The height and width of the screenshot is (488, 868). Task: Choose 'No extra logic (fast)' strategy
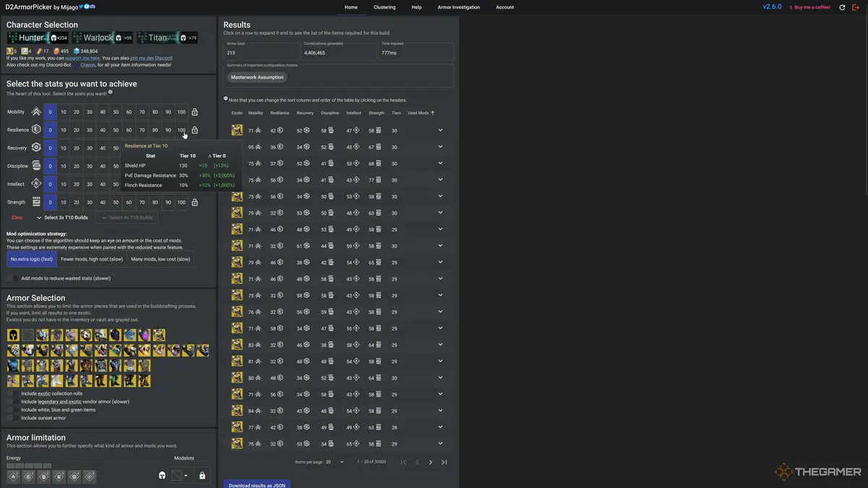(x=31, y=259)
